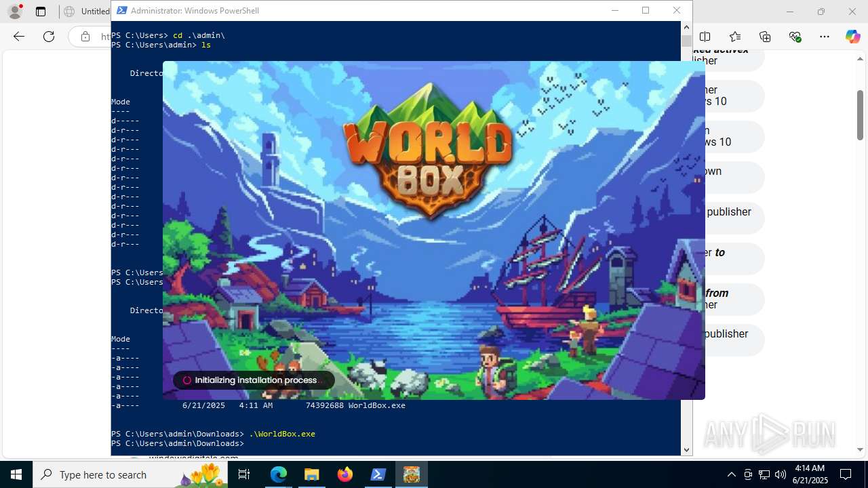Select the WorldBox installer taskbar icon
This screenshot has width=868, height=488.
pyautogui.click(x=412, y=474)
